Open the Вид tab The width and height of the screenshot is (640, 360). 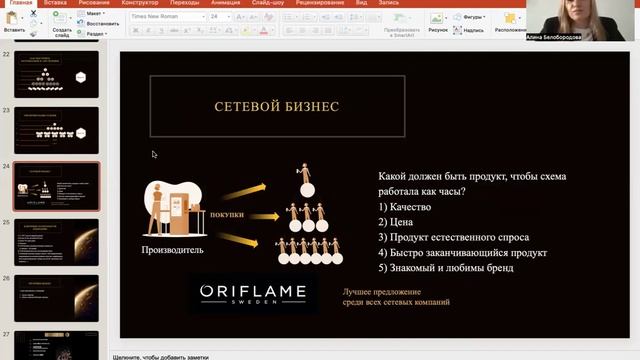click(x=361, y=3)
